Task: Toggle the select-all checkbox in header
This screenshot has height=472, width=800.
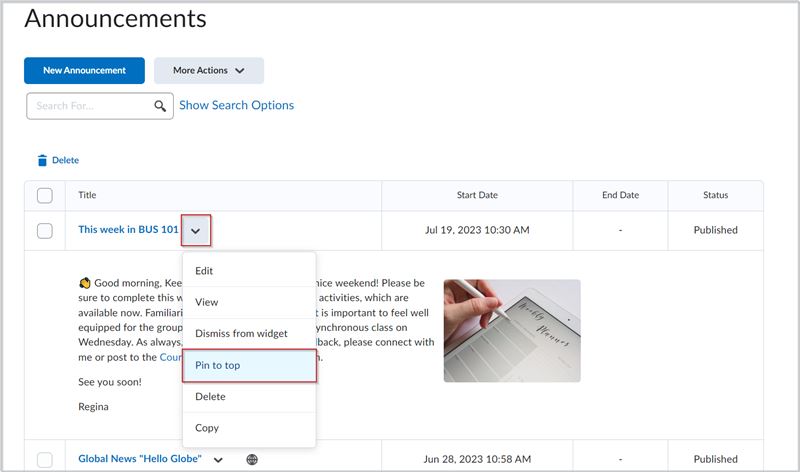Action: pyautogui.click(x=45, y=195)
